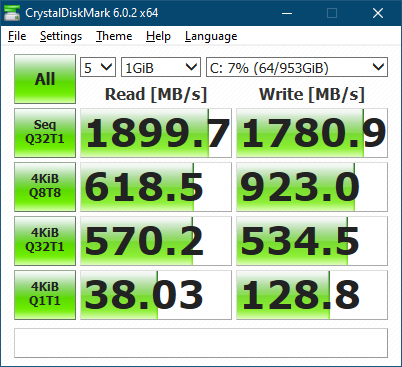The width and height of the screenshot is (402, 367).
Task: Open the Language menu
Action: 211,36
